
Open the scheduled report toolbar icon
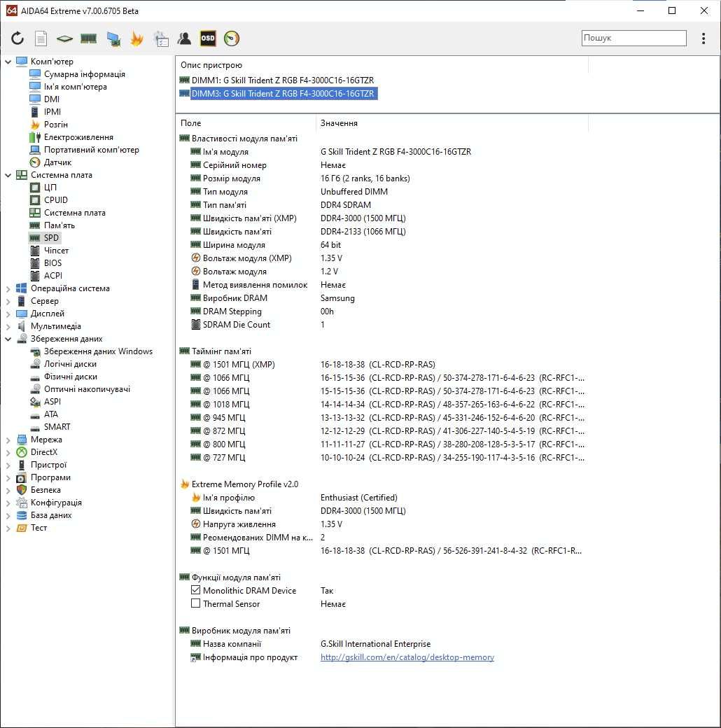(161, 39)
